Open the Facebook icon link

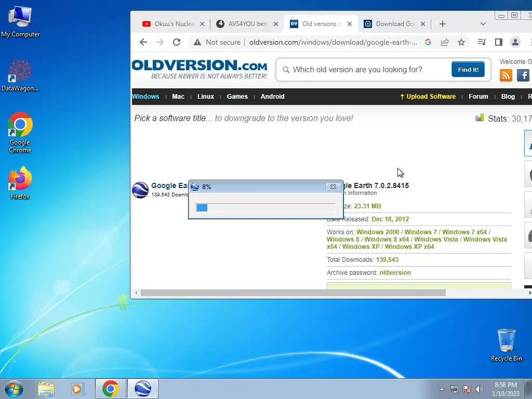pyautogui.click(x=523, y=75)
